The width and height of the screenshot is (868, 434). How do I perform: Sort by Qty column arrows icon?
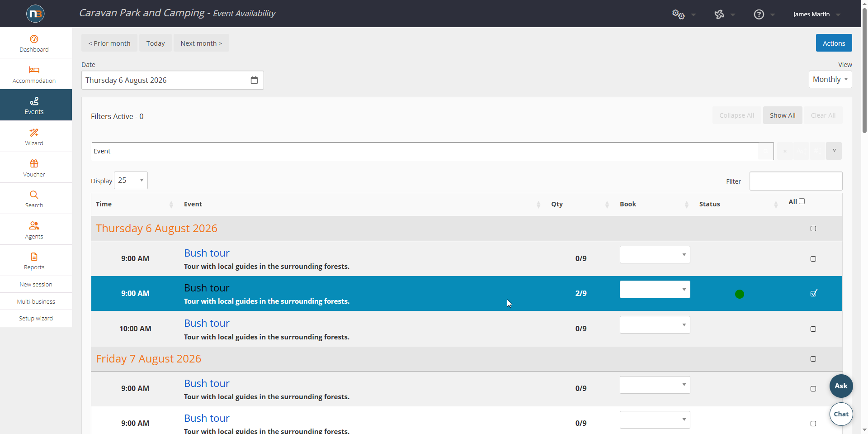(607, 205)
